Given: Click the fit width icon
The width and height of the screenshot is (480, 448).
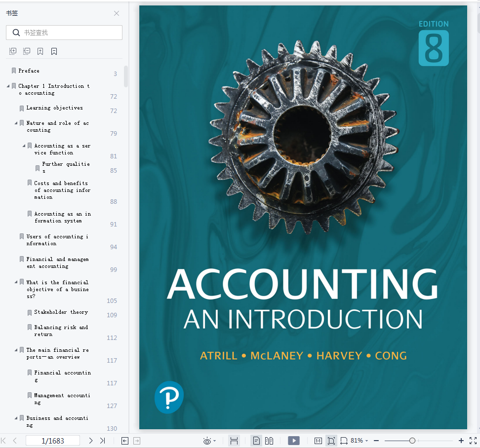Looking at the screenshot, I should click(344, 441).
